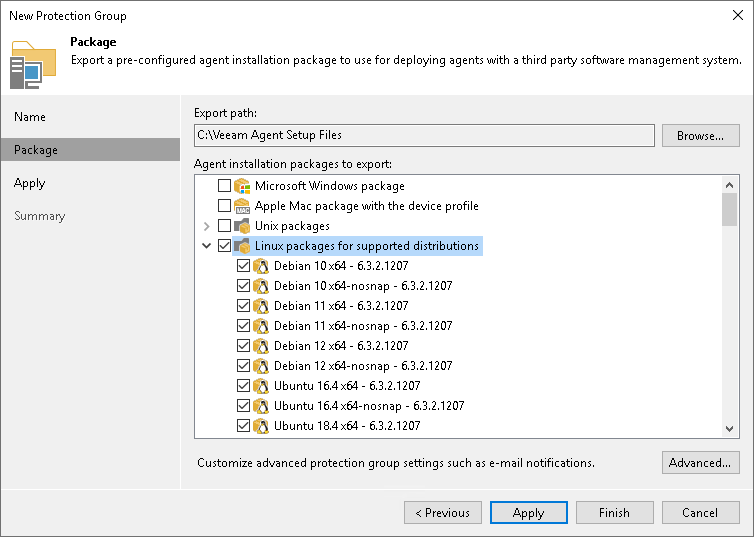Uncheck the Debian 11 x64-nosnap checkbox
This screenshot has height=537, width=754.
[x=243, y=326]
